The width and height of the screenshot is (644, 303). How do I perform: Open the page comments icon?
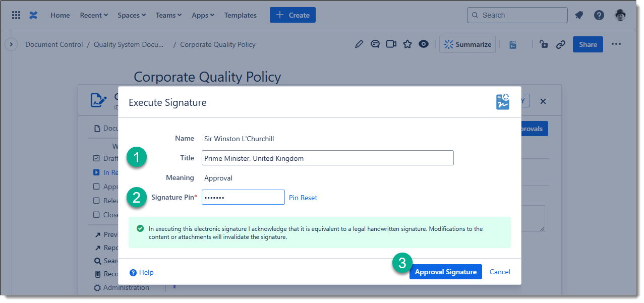375,44
